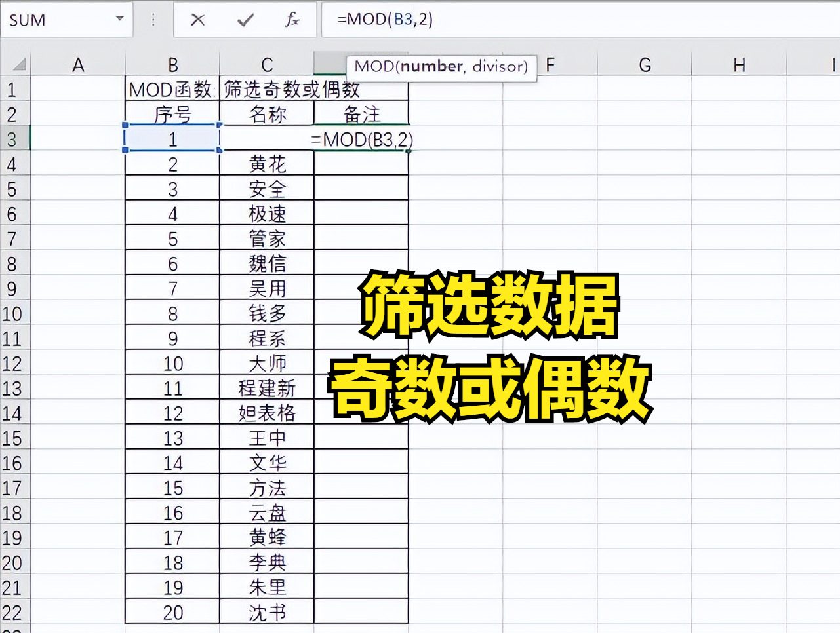Click the name cell 极速
Screen dimensions: 840x633
[267, 214]
